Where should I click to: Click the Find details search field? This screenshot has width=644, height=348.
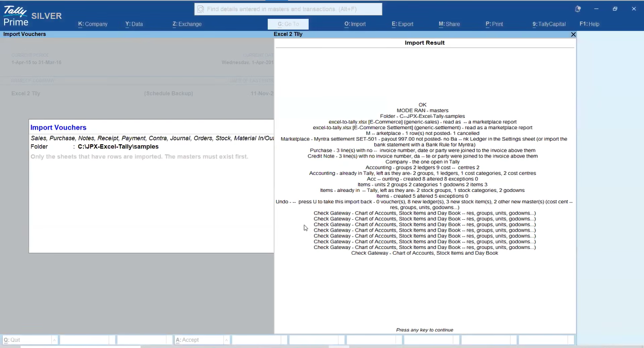pyautogui.click(x=288, y=9)
